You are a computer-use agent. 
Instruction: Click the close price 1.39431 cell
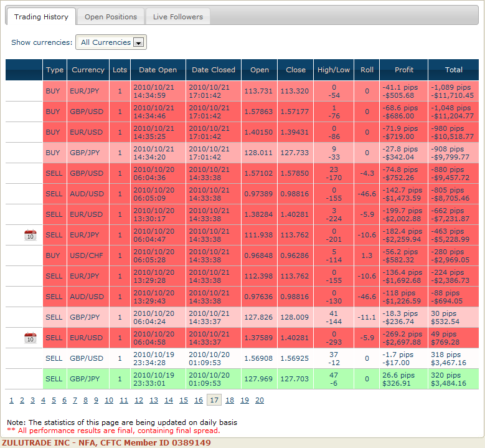[296, 132]
